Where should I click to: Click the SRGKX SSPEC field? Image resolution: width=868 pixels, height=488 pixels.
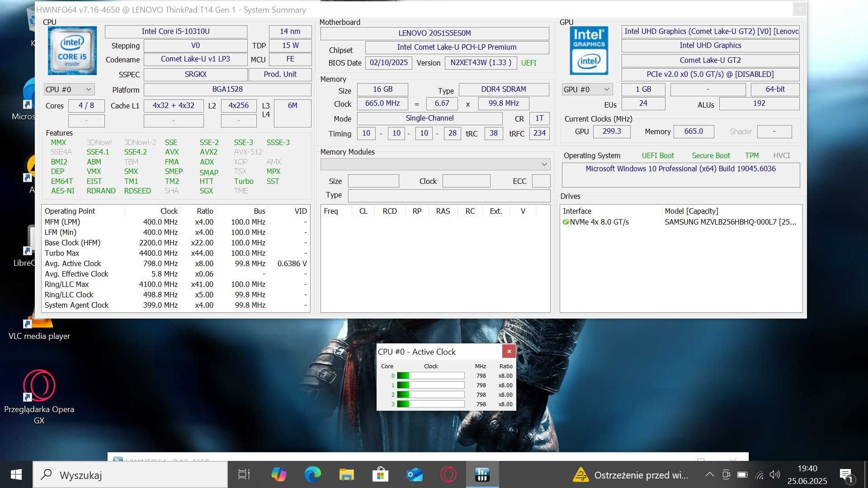point(195,74)
